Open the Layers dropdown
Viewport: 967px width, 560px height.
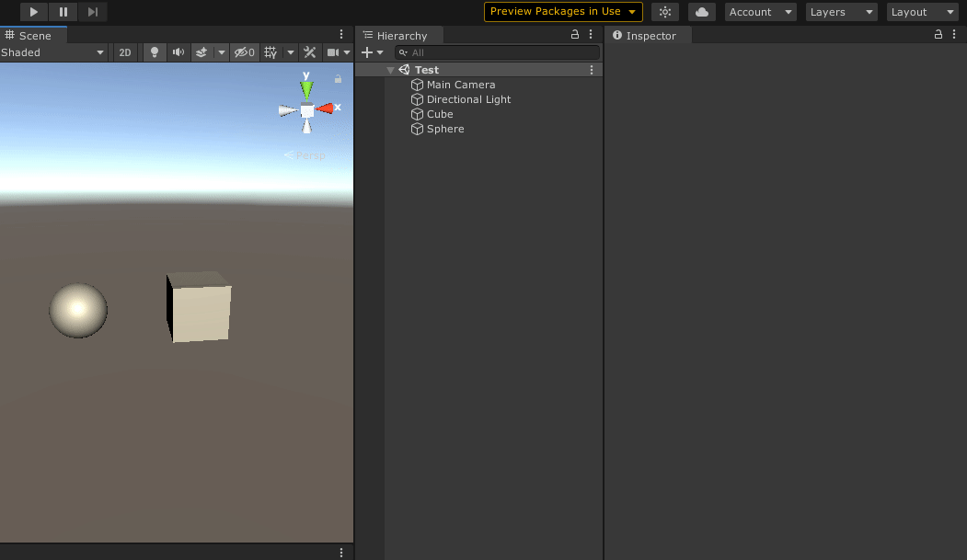pos(841,12)
